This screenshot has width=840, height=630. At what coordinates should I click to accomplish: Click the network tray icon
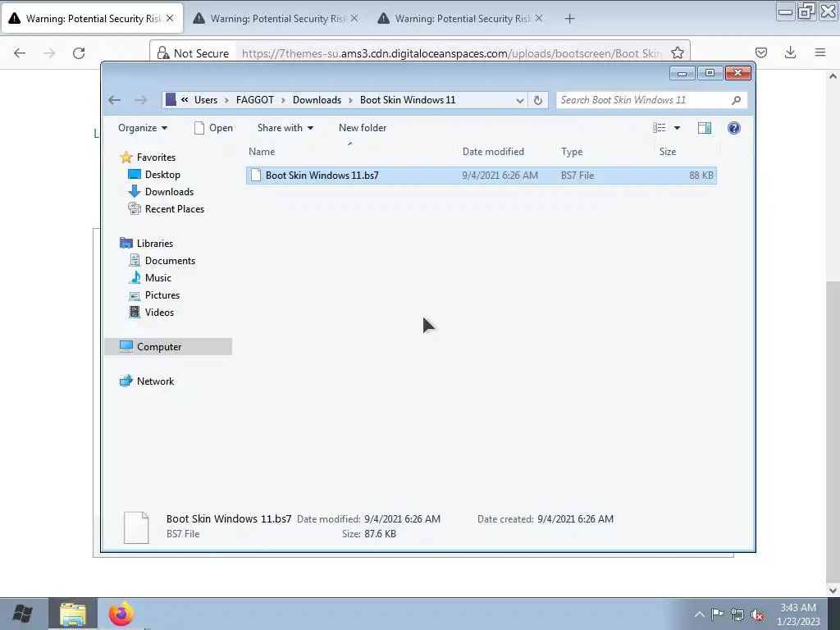[x=737, y=615]
